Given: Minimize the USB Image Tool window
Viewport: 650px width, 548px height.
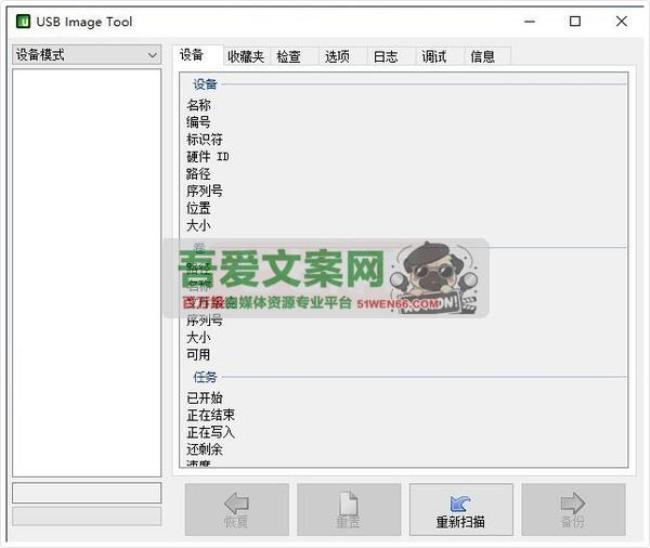Looking at the screenshot, I should (530, 21).
